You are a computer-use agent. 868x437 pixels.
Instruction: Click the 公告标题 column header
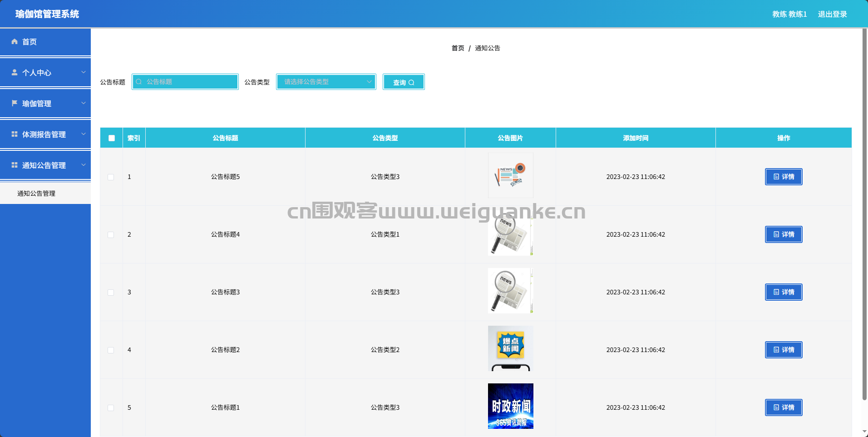coord(226,138)
